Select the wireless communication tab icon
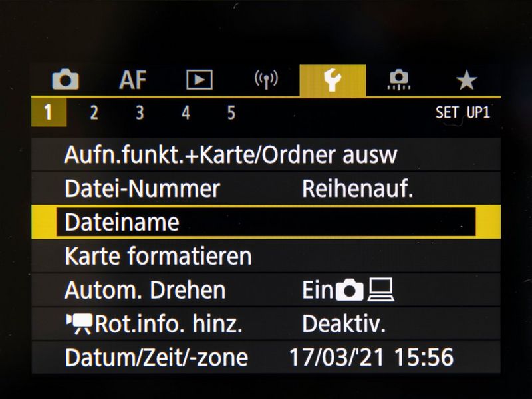This screenshot has width=532, height=399. [267, 80]
